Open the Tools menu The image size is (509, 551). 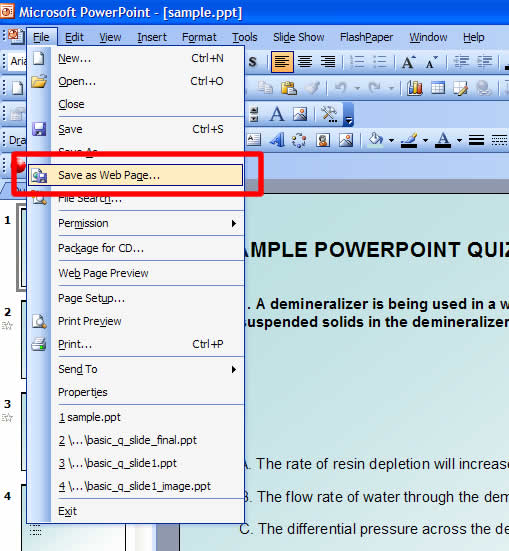[x=245, y=37]
